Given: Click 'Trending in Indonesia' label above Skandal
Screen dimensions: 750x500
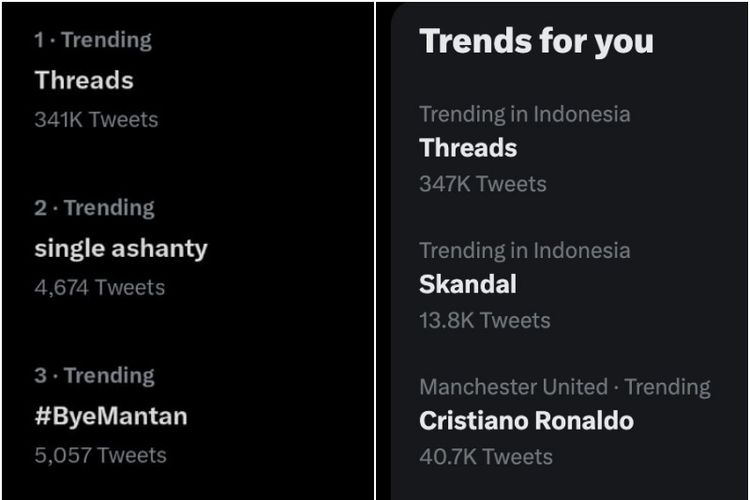Looking at the screenshot, I should click(524, 250).
